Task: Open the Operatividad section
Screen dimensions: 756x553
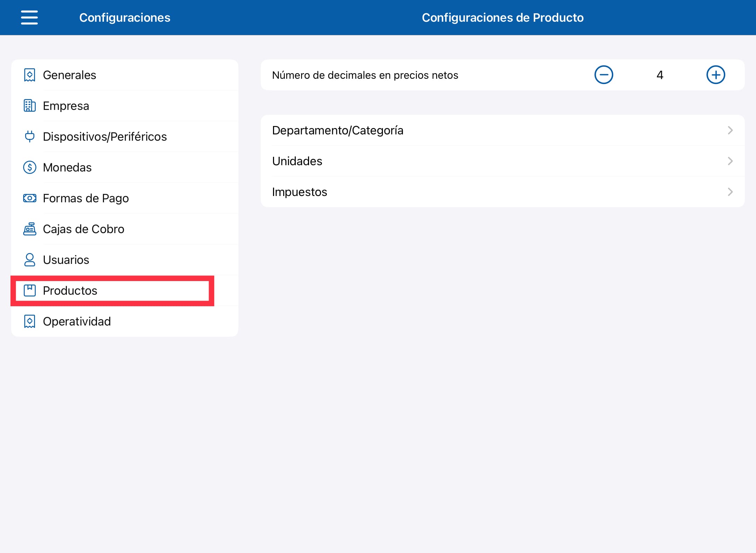Action: pyautogui.click(x=125, y=321)
